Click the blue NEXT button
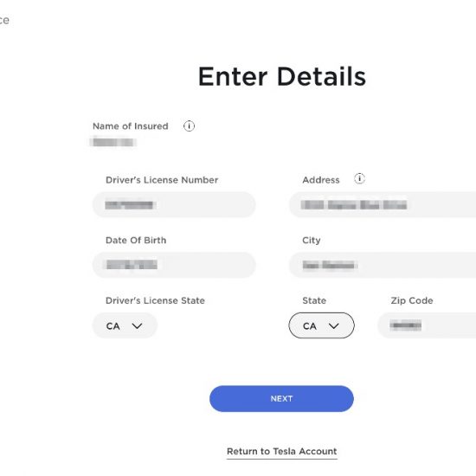The image size is (476, 476). [x=281, y=399]
